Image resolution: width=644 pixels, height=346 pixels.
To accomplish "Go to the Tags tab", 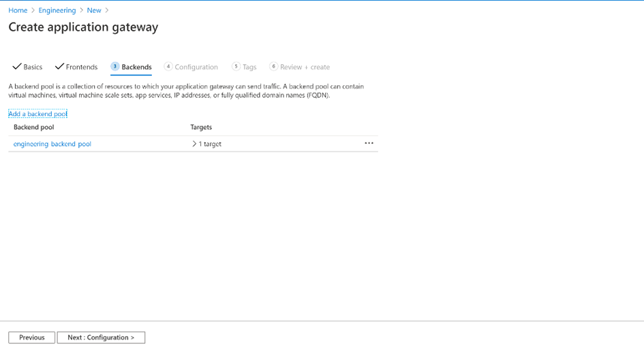I will pyautogui.click(x=249, y=68).
